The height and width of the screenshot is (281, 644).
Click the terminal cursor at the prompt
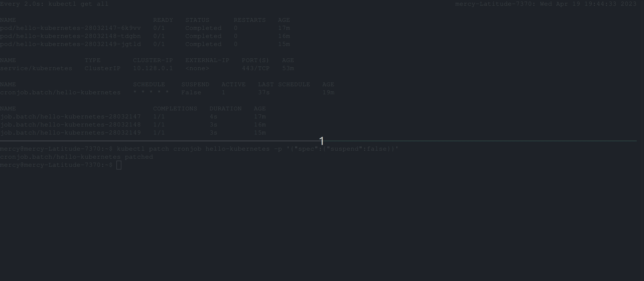tap(119, 165)
